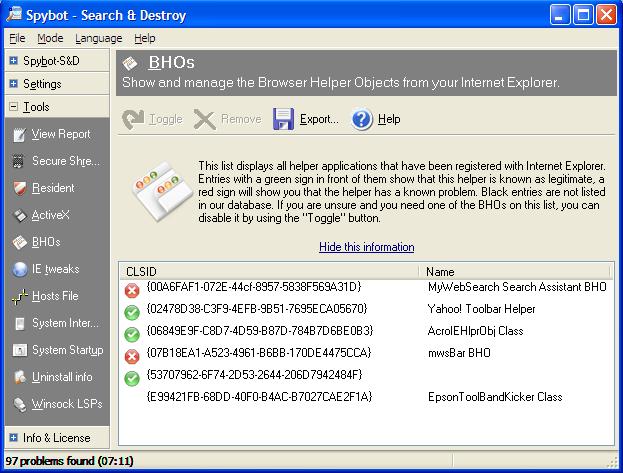Viewport: 623px width, 473px height.
Task: Select the Winsock LSPs icon
Action: (x=19, y=404)
